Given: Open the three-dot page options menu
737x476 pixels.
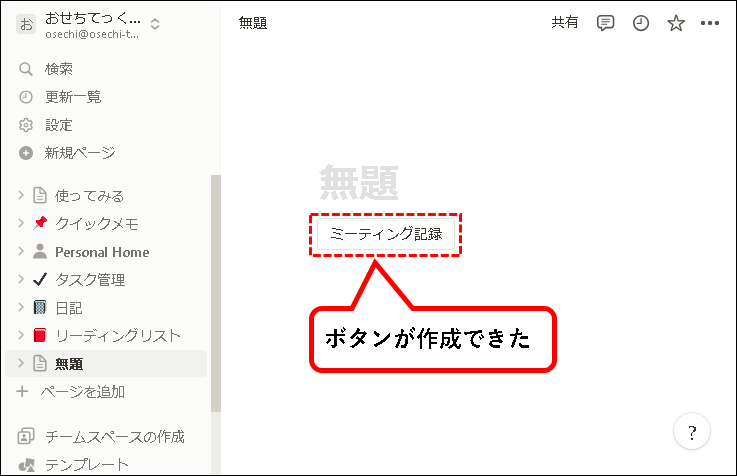Looking at the screenshot, I should coord(710,23).
